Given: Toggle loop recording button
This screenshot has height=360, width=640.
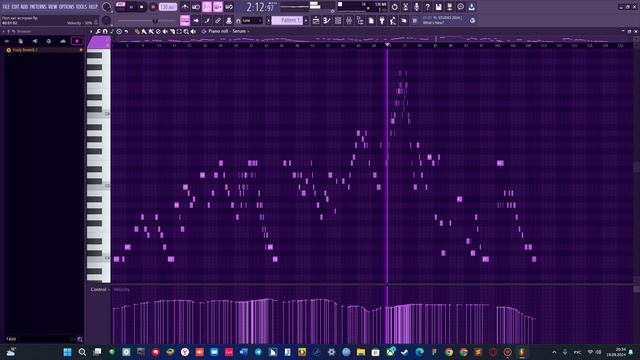Looking at the screenshot, I should [x=229, y=7].
